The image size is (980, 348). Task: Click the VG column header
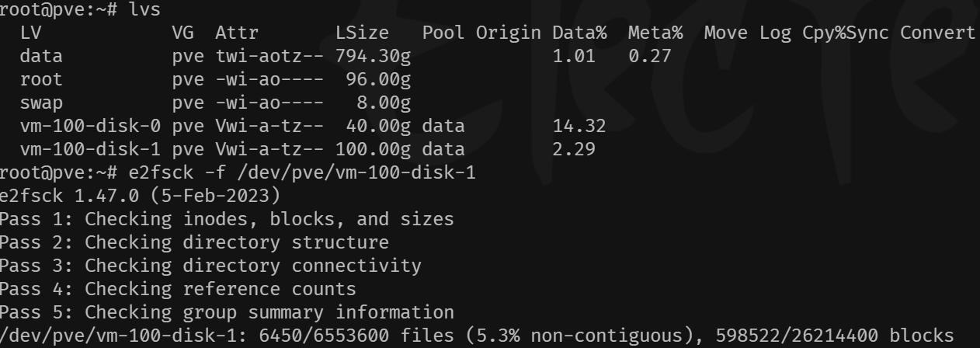(182, 33)
